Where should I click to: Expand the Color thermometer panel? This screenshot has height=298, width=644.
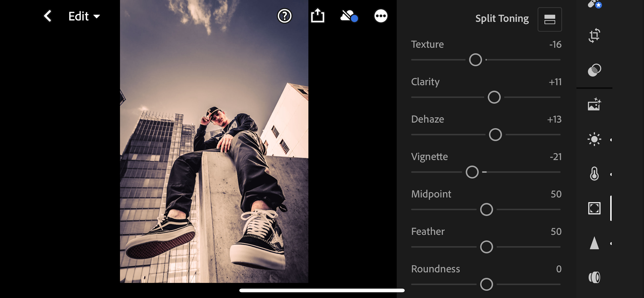(594, 174)
